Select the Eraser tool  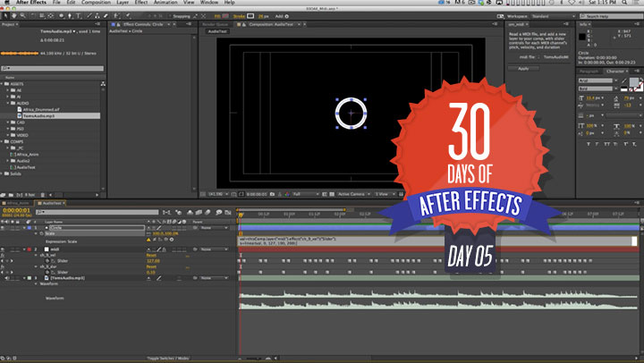[x=106, y=16]
